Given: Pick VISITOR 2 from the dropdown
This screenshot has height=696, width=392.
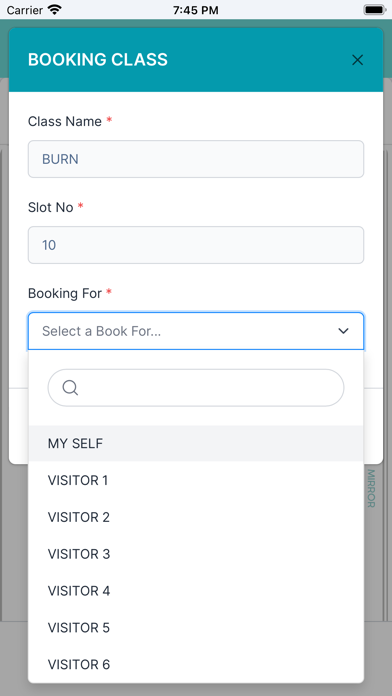Looking at the screenshot, I should click(196, 517).
